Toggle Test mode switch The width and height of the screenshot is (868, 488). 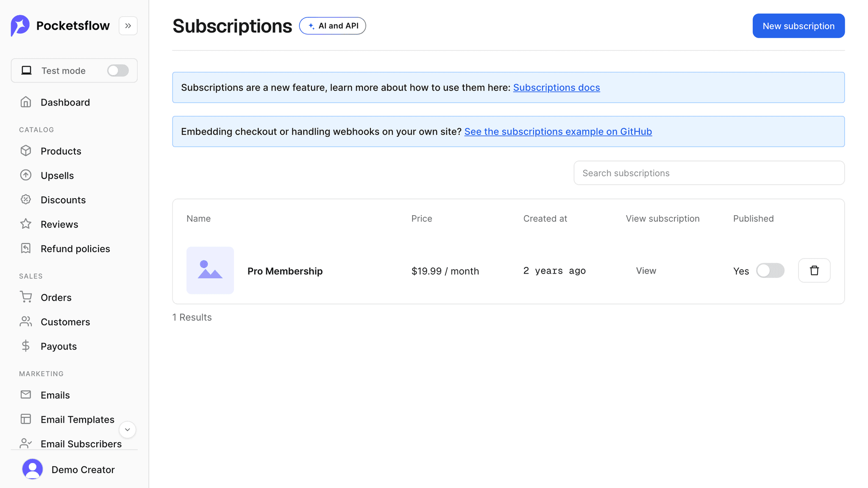(118, 70)
